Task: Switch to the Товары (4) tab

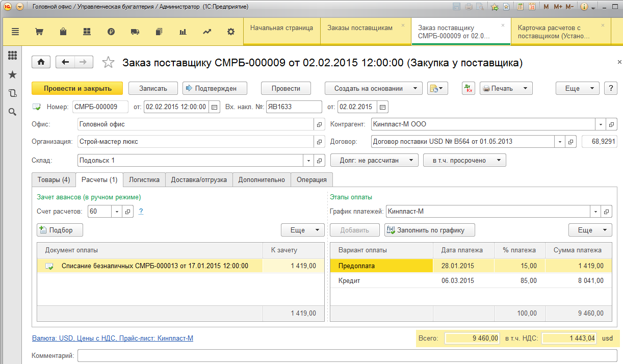Action: [54, 179]
